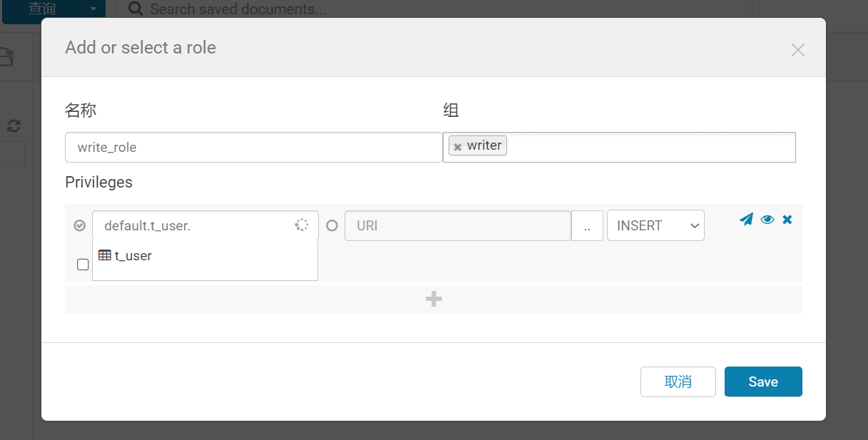Select the URI radio option
868x440 pixels.
332,225
